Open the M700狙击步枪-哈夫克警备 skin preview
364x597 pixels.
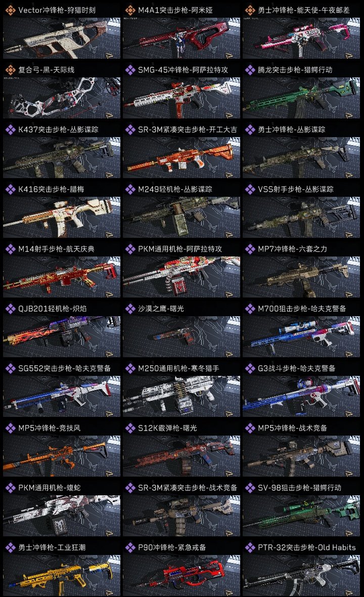(x=301, y=336)
